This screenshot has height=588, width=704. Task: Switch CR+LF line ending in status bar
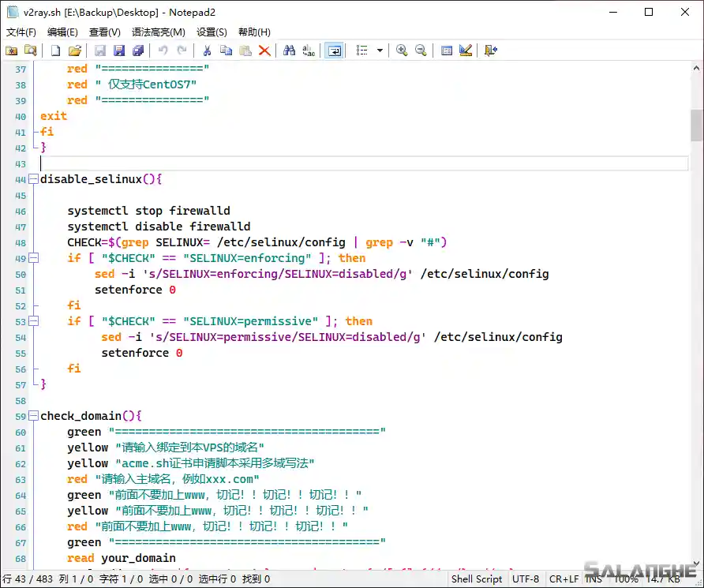click(x=564, y=579)
